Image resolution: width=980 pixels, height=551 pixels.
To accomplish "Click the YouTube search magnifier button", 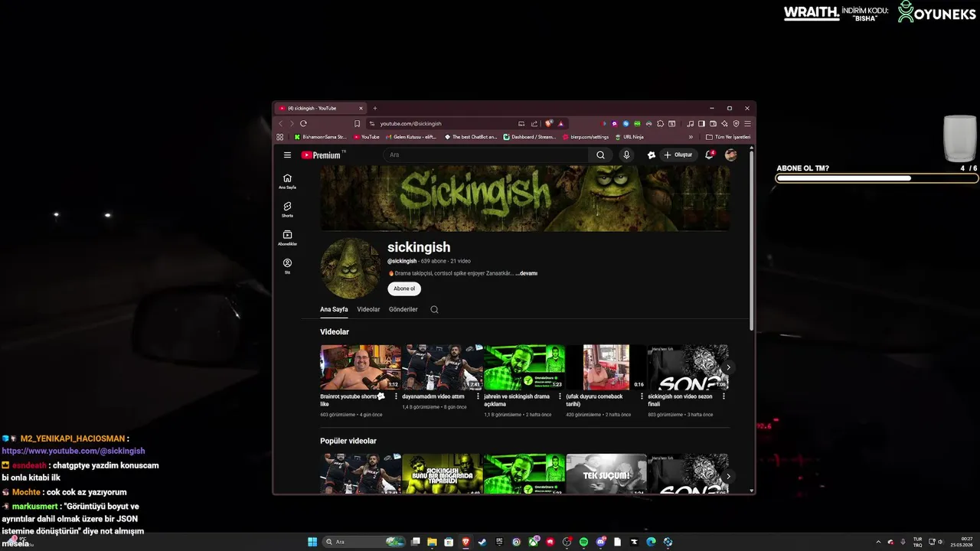I will [x=601, y=155].
